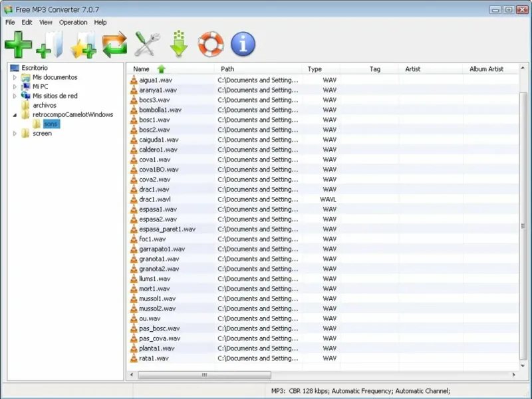Expand the screen folder node
532x399 pixels.
(15, 134)
